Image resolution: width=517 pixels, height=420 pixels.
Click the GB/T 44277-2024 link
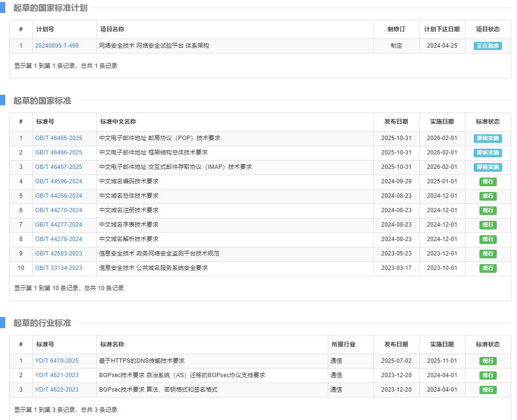pos(58,225)
